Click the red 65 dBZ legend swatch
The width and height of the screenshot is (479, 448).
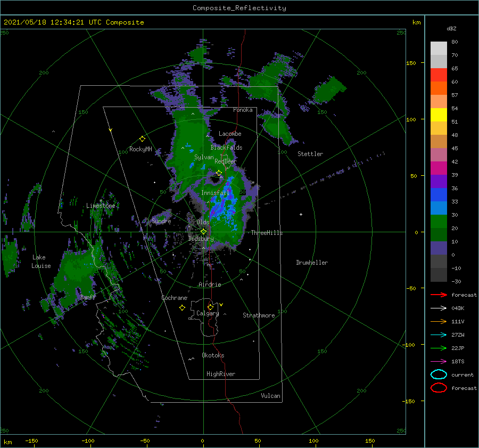439,75
